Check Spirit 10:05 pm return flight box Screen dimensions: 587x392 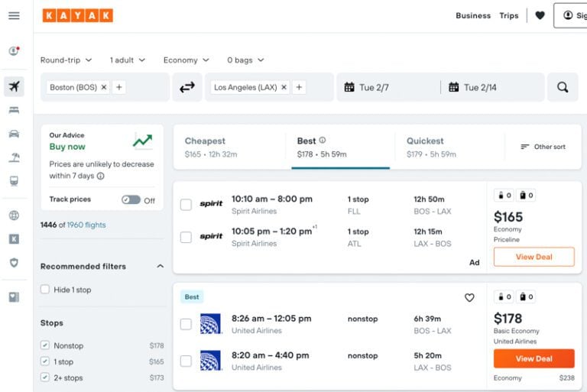[186, 237]
